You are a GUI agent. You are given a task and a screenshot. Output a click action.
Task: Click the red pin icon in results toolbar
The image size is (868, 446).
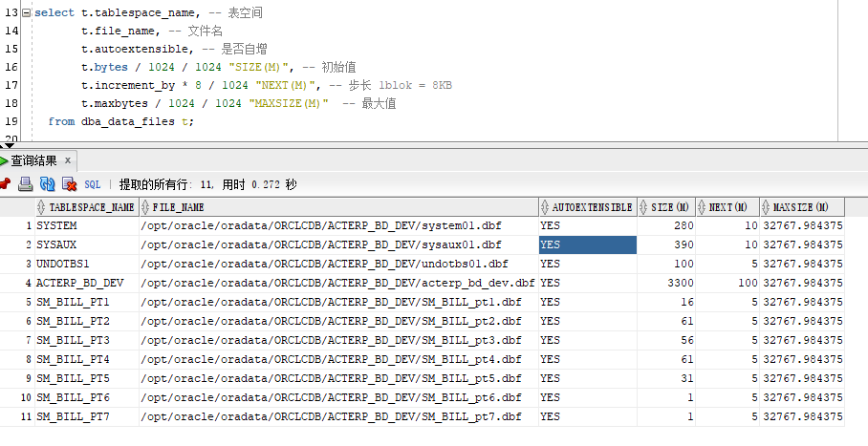coord(5,184)
